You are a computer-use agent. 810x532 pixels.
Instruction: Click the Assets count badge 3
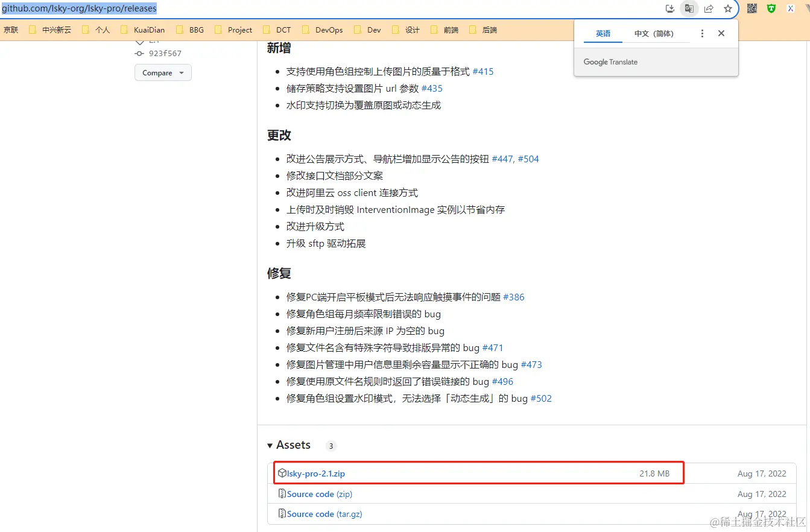tap(331, 446)
